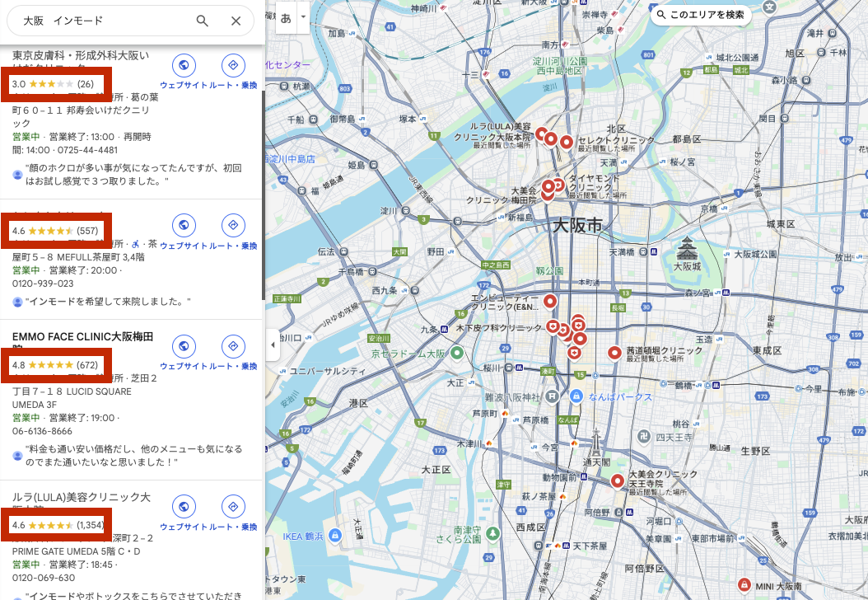Select the 木下皮フ科クリニック map label
Screen dimensions: 868x600
499,328
